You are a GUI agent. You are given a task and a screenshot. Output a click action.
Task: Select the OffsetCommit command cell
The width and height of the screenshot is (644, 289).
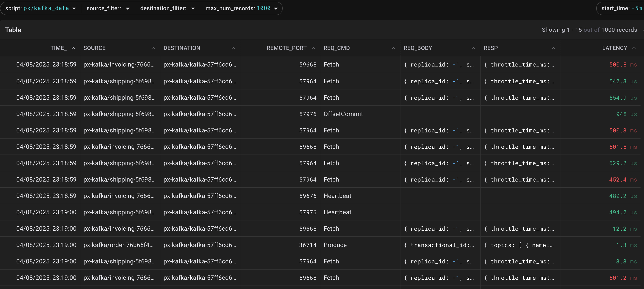coord(360,114)
